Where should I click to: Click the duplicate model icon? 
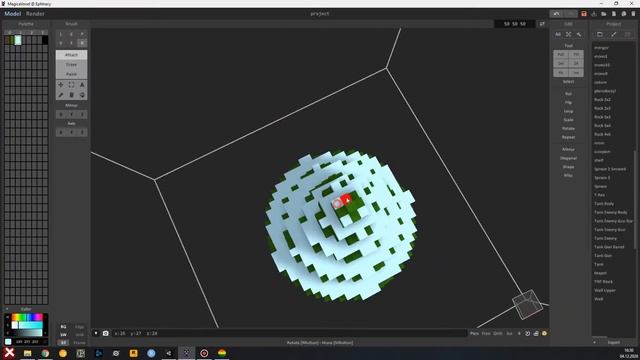pyautogui.click(x=624, y=14)
